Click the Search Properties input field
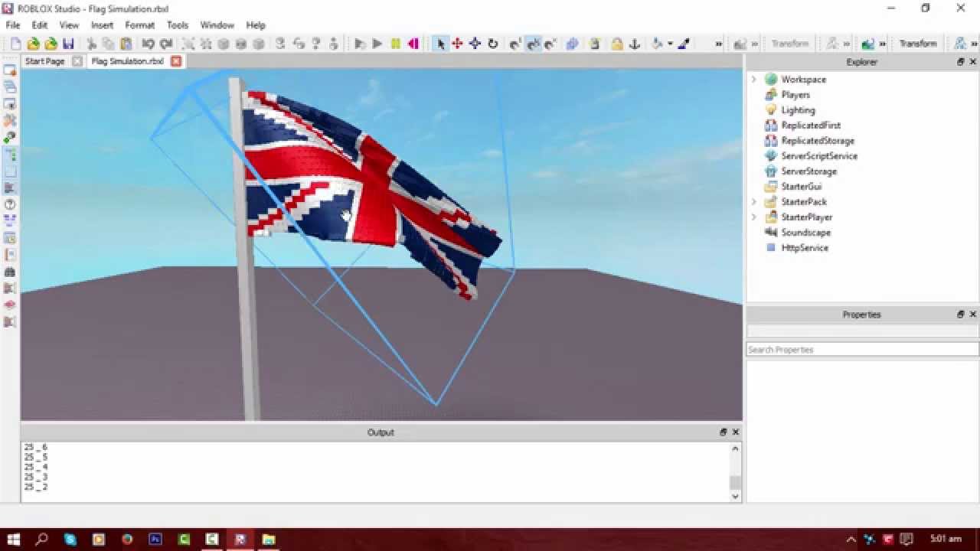980x551 pixels. 862,350
